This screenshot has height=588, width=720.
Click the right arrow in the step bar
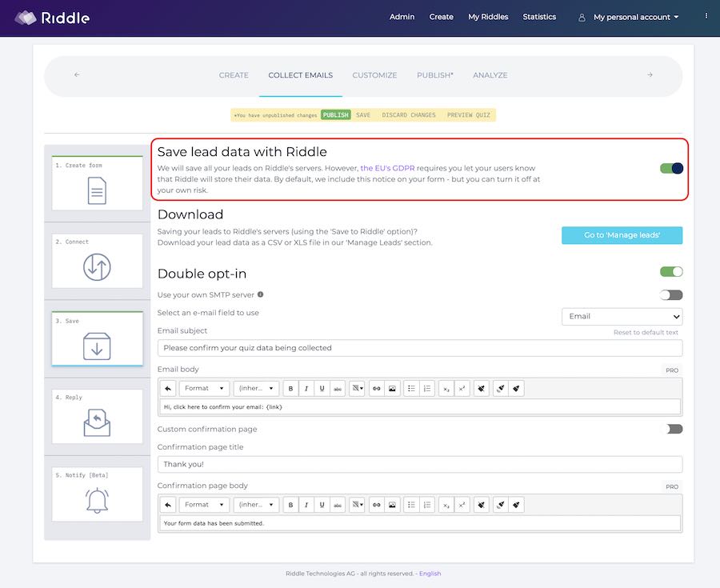pyautogui.click(x=650, y=75)
